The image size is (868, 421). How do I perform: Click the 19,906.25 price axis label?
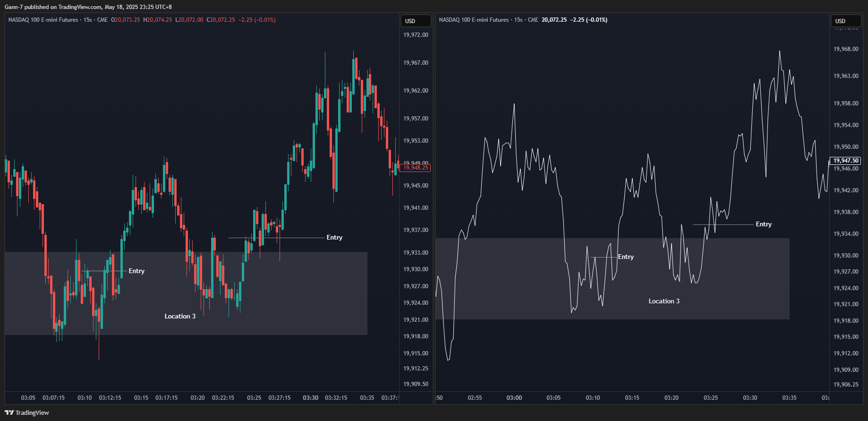coord(846,385)
